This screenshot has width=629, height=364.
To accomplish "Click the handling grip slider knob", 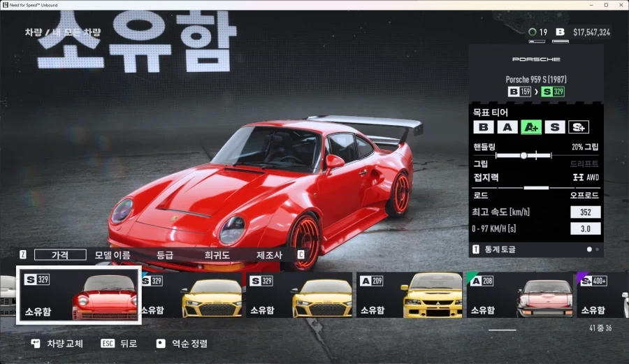I will click(523, 156).
